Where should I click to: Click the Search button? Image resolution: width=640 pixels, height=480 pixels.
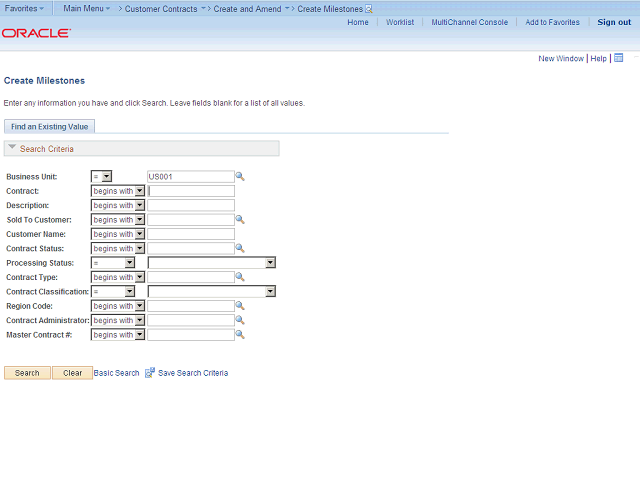(x=27, y=373)
